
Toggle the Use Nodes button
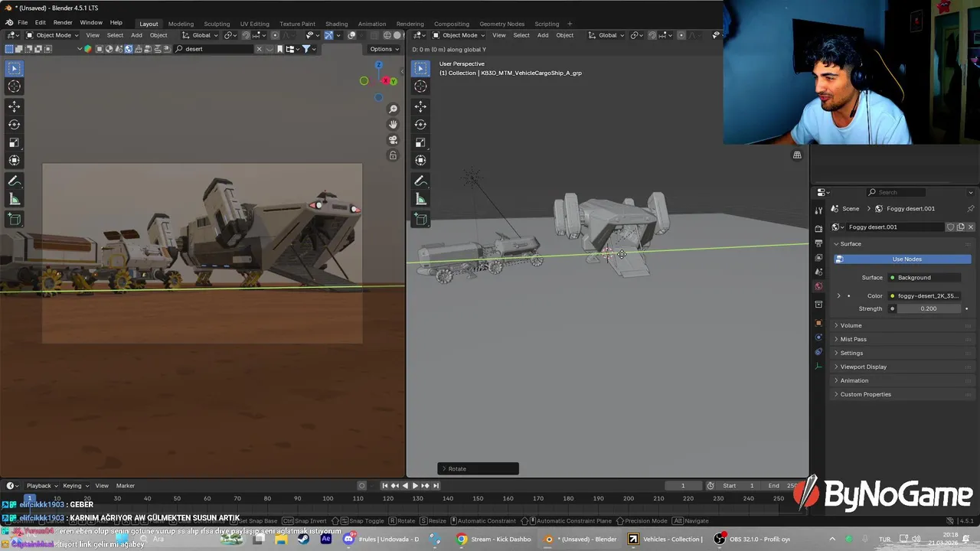(x=903, y=259)
